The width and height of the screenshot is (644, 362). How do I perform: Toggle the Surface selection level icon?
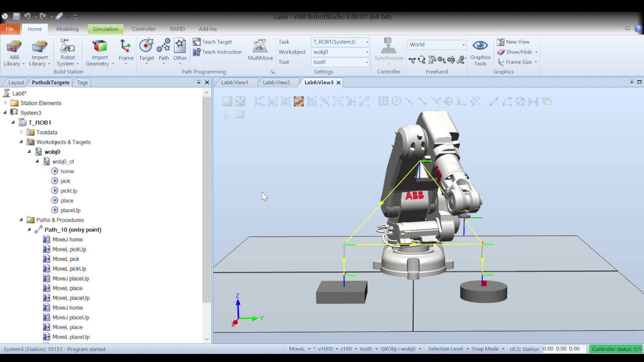272,102
